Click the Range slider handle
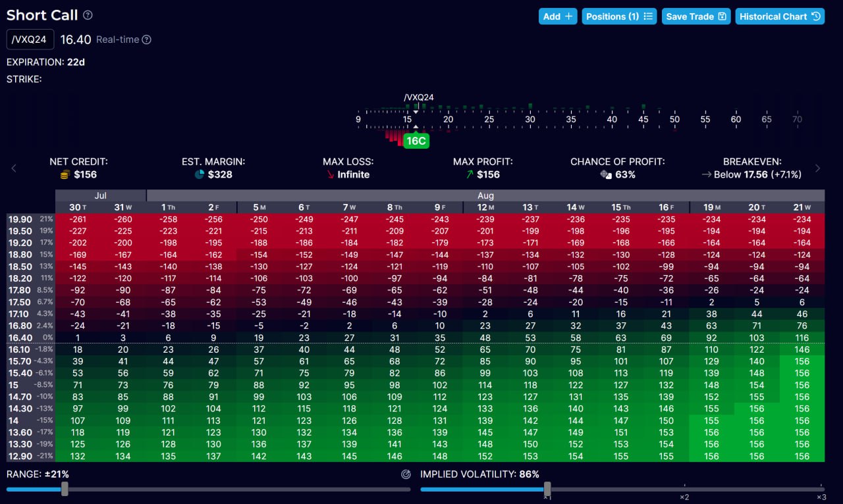The height and width of the screenshot is (504, 843). point(65,489)
